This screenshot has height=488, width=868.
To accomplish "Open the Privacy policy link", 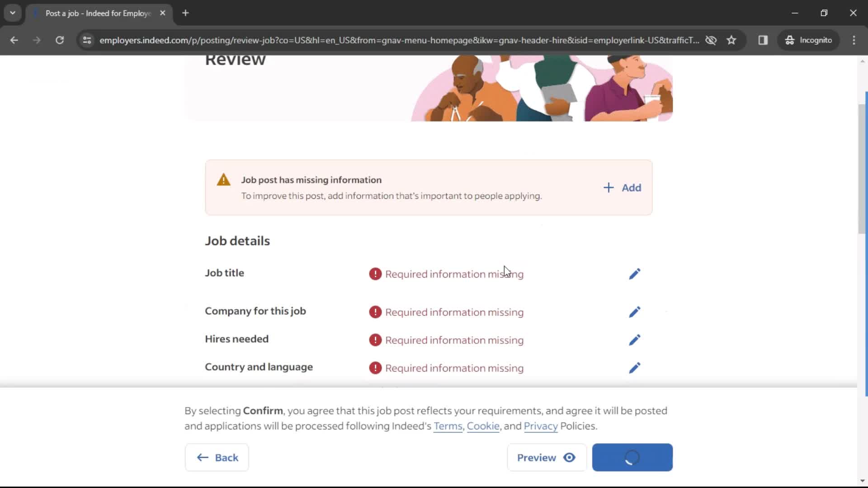I will (x=541, y=426).
